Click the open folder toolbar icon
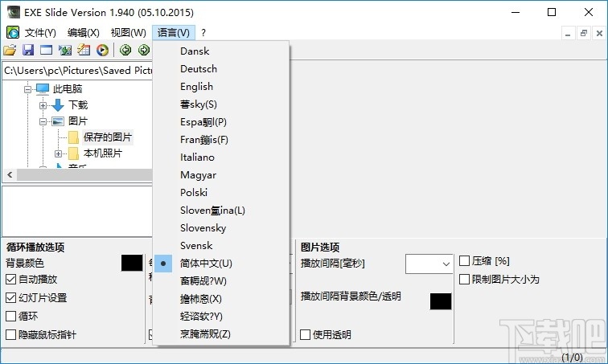The width and height of the screenshot is (608, 364). [10, 50]
